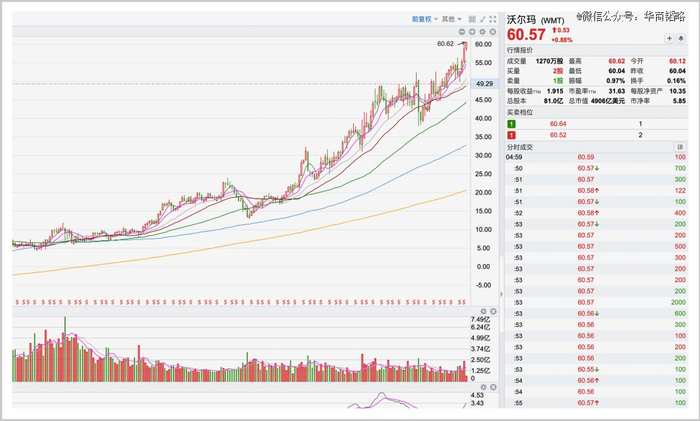Close the volume indicator panel
This screenshot has width=700, height=421.
493,313
